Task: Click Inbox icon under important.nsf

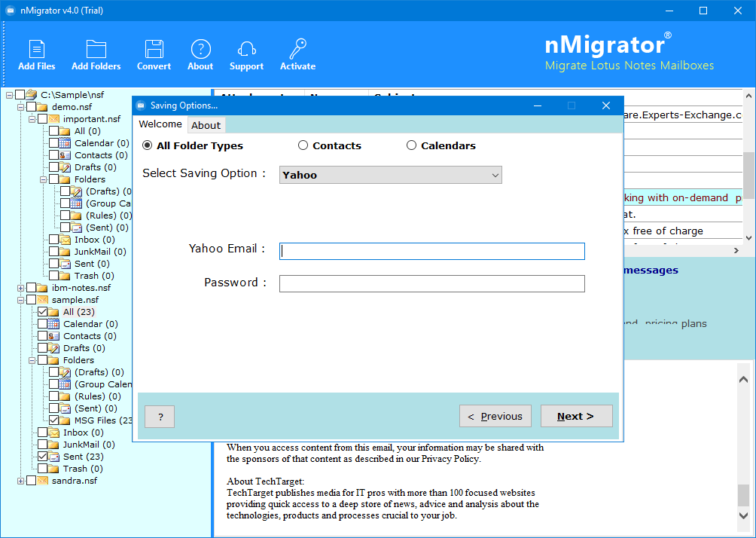Action: click(x=65, y=240)
